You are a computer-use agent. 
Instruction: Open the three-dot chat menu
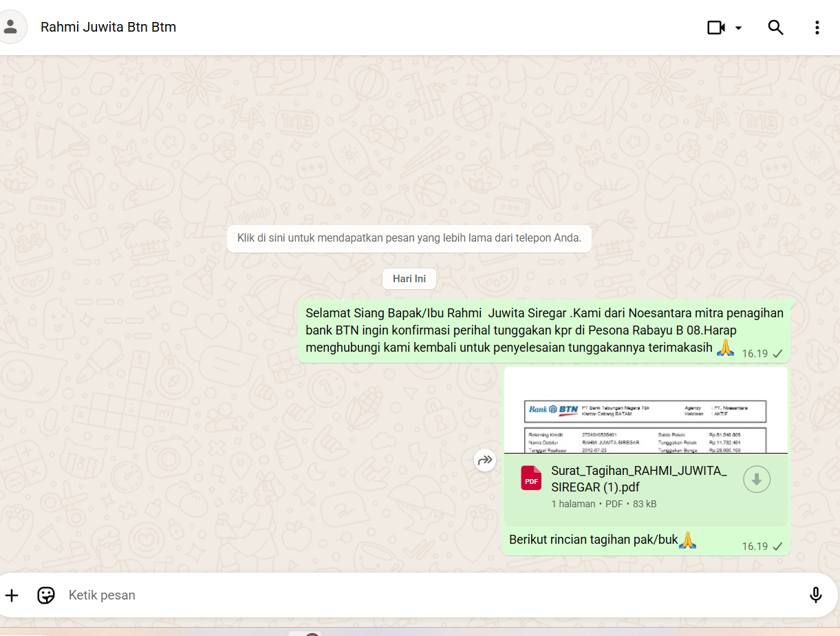(817, 28)
